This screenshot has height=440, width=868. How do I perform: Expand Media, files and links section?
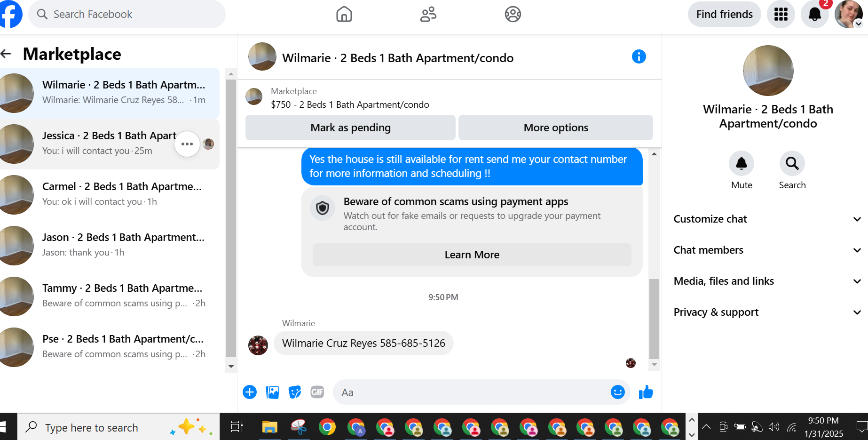767,281
